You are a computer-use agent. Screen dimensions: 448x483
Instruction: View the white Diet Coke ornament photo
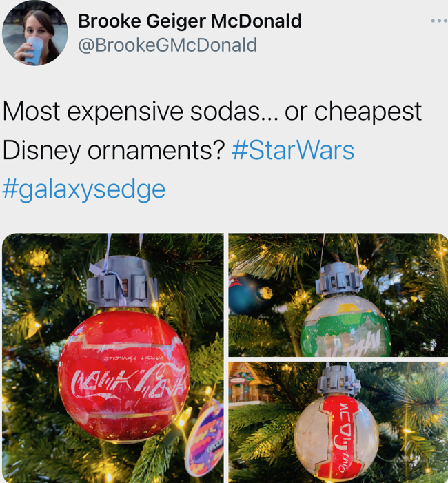click(x=338, y=422)
